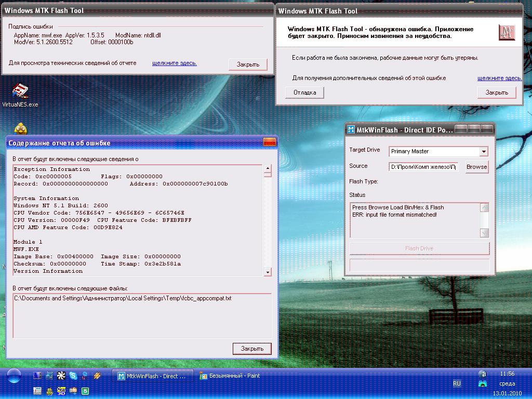Click the round 'a' system tray icon
The image size is (532, 399).
[482, 374]
